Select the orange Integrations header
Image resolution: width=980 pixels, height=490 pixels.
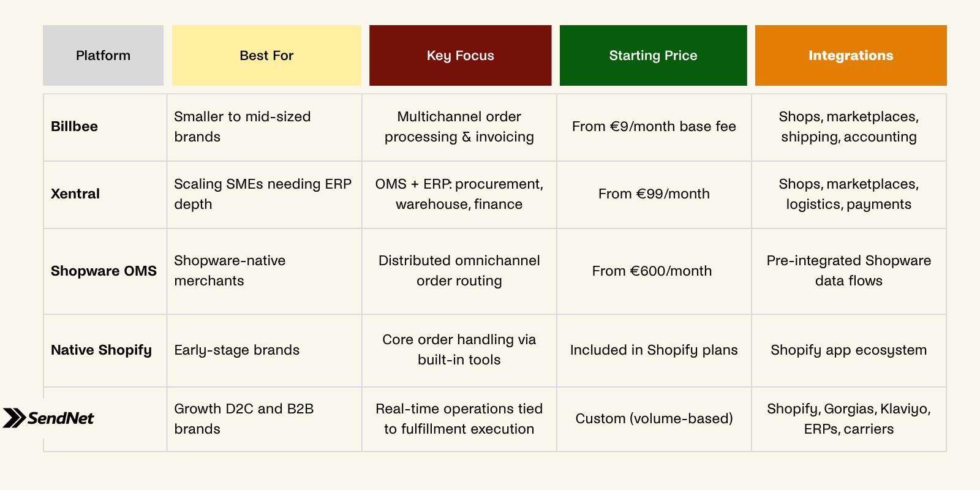coord(851,55)
